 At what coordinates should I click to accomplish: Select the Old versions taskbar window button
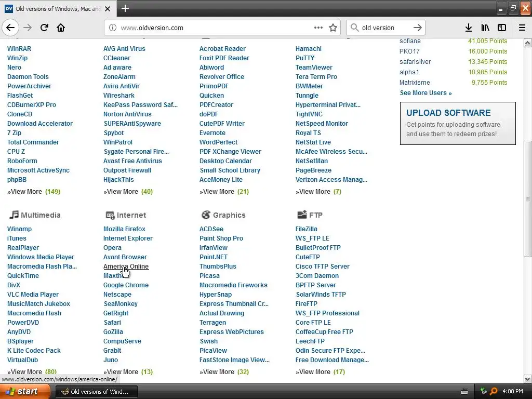click(x=96, y=392)
